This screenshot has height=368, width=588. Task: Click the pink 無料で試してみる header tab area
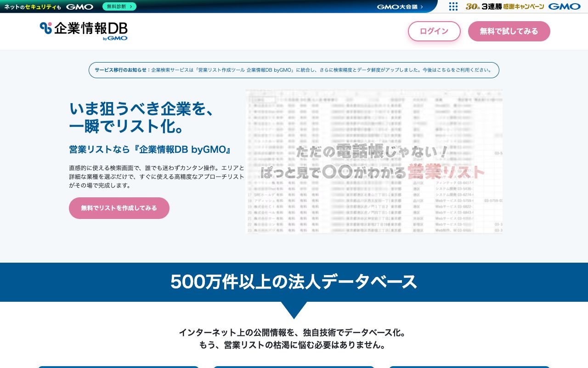(509, 31)
